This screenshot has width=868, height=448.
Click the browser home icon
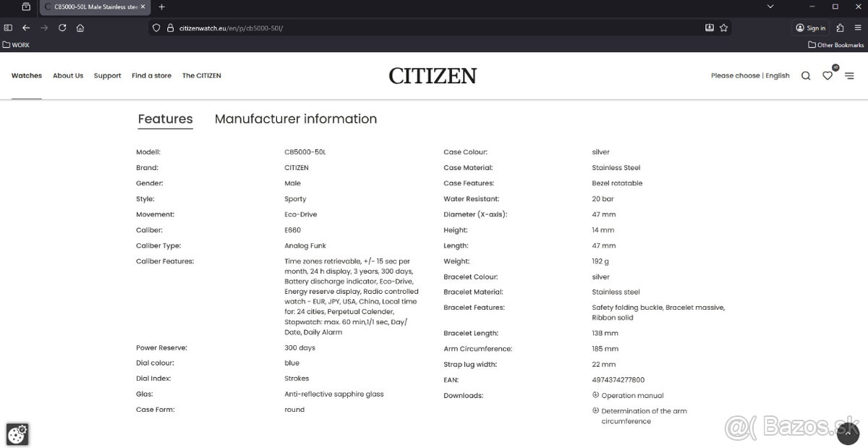click(x=80, y=28)
